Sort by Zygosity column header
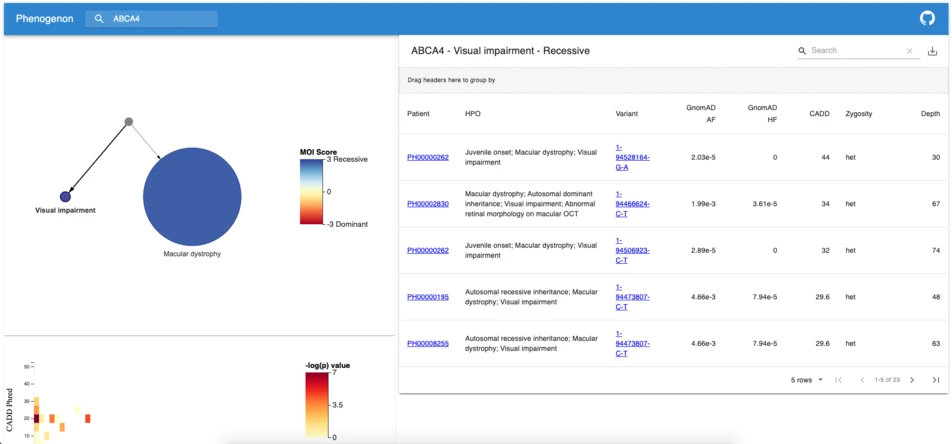The height and width of the screenshot is (444, 952). (x=858, y=114)
